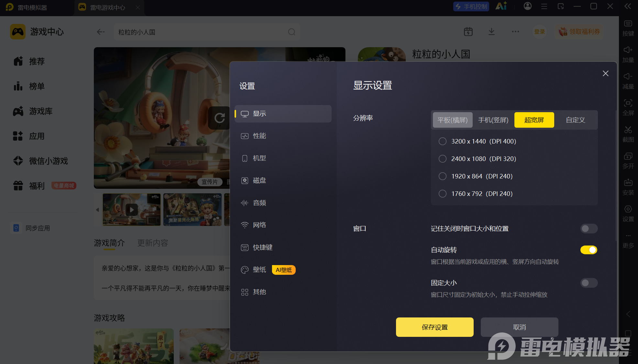Select the 快捷键 shortcuts settings category
This screenshot has height=364, width=638.
coord(283,248)
